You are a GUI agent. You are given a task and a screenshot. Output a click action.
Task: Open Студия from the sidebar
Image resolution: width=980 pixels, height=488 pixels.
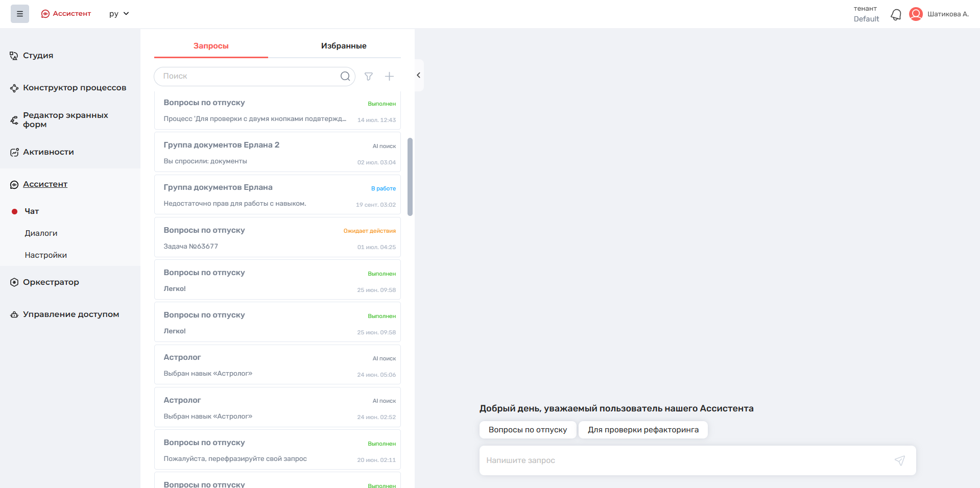click(38, 56)
